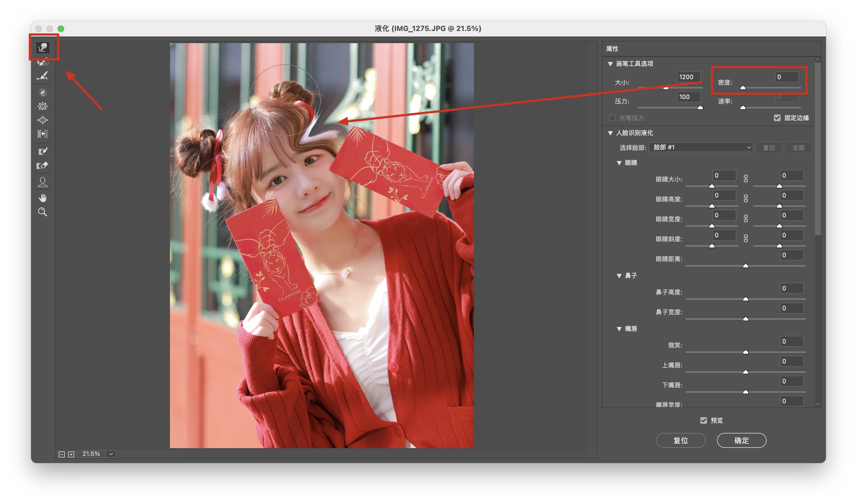Select the Face tool
The width and height of the screenshot is (857, 504).
coord(43,182)
